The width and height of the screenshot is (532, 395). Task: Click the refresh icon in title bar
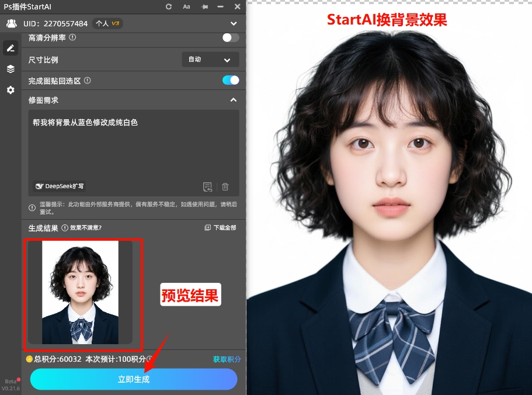coord(168,6)
